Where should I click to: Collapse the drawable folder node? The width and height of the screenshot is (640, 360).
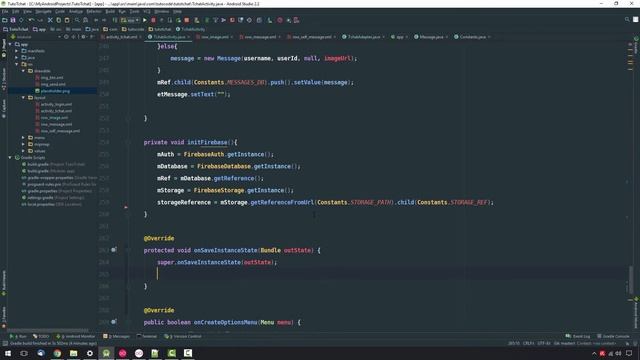tap(23, 71)
